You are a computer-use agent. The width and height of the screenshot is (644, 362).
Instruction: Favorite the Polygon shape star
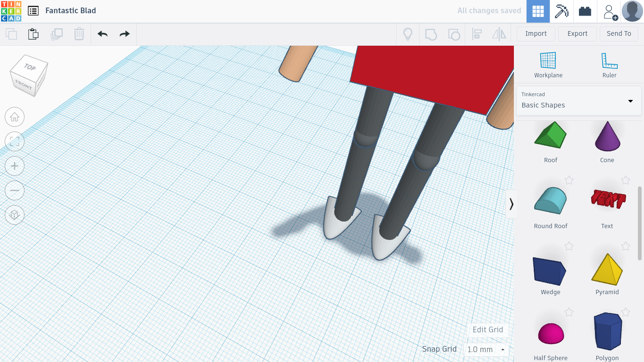click(626, 312)
